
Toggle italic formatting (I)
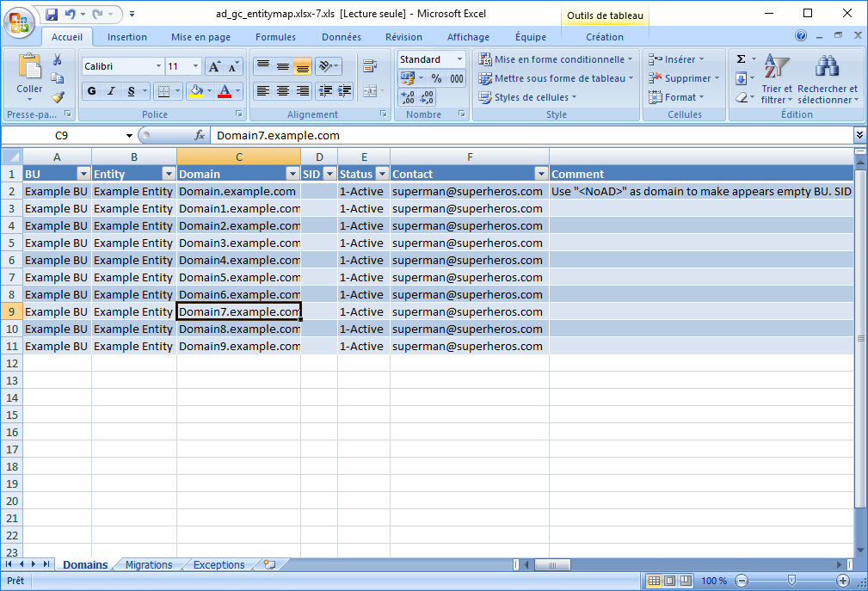[x=111, y=90]
